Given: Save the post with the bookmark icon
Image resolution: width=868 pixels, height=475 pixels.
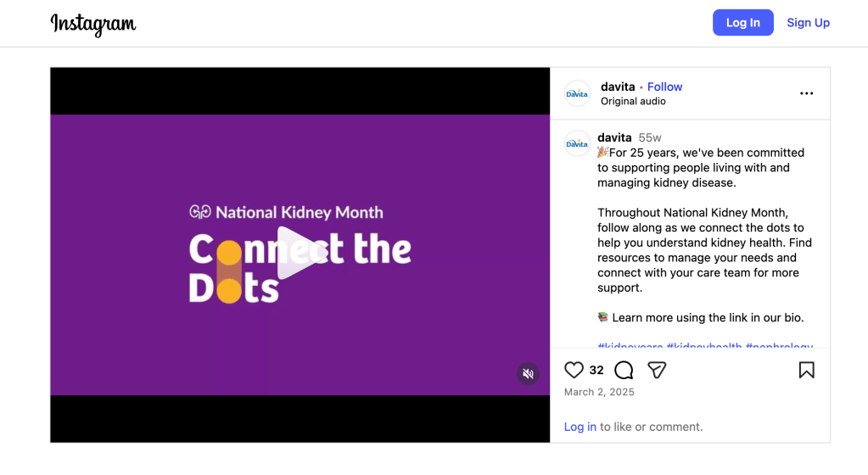Looking at the screenshot, I should [x=806, y=370].
